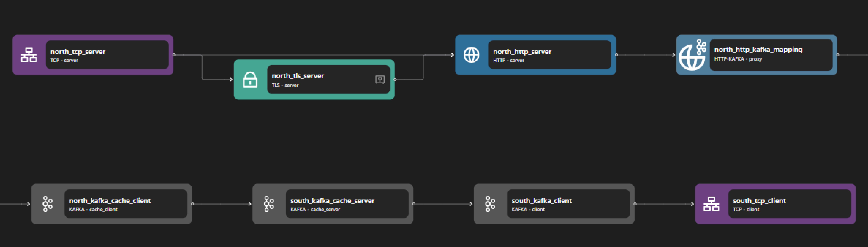Click the north_tcp_server network icon

tap(29, 55)
